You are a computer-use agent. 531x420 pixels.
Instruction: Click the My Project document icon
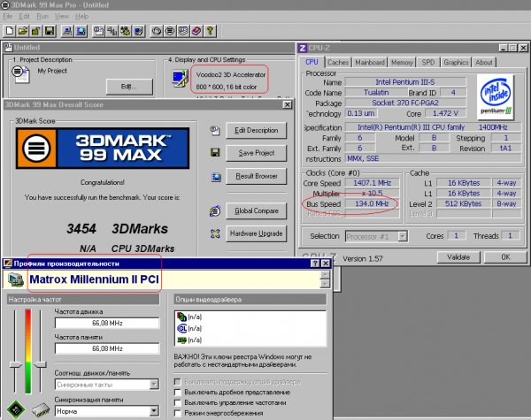tap(20, 74)
